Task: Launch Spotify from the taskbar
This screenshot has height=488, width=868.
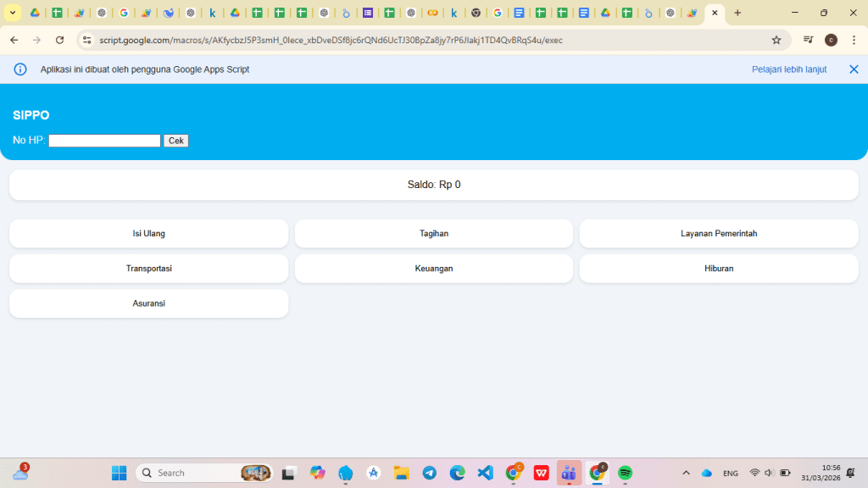Action: coord(625,473)
